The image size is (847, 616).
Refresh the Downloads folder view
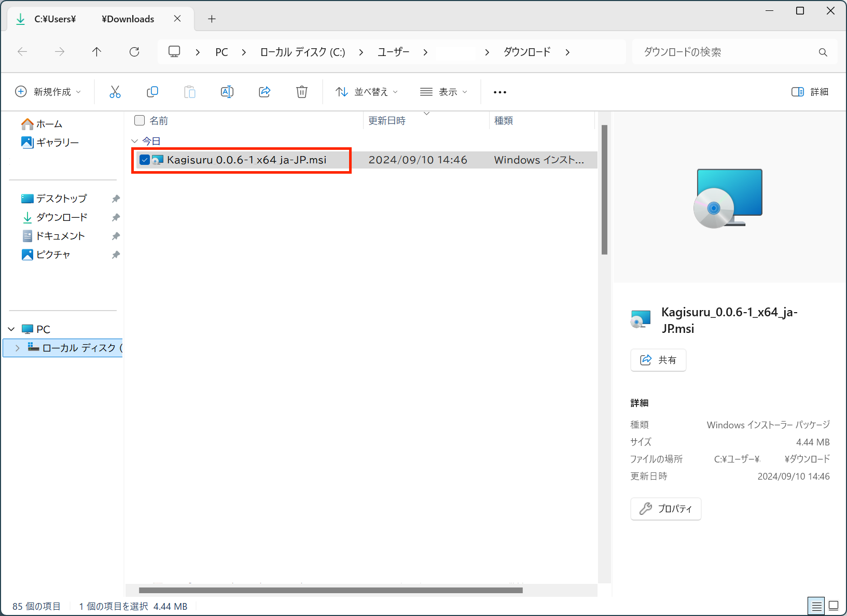(x=134, y=52)
